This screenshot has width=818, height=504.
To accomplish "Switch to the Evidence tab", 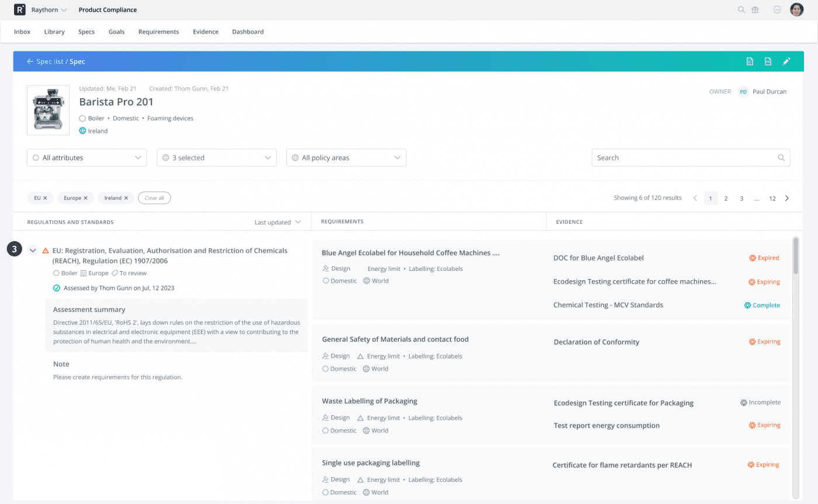I will point(205,32).
